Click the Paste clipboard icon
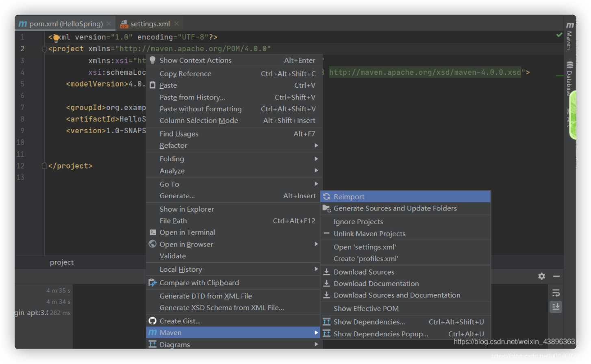This screenshot has width=591, height=364. pos(152,85)
